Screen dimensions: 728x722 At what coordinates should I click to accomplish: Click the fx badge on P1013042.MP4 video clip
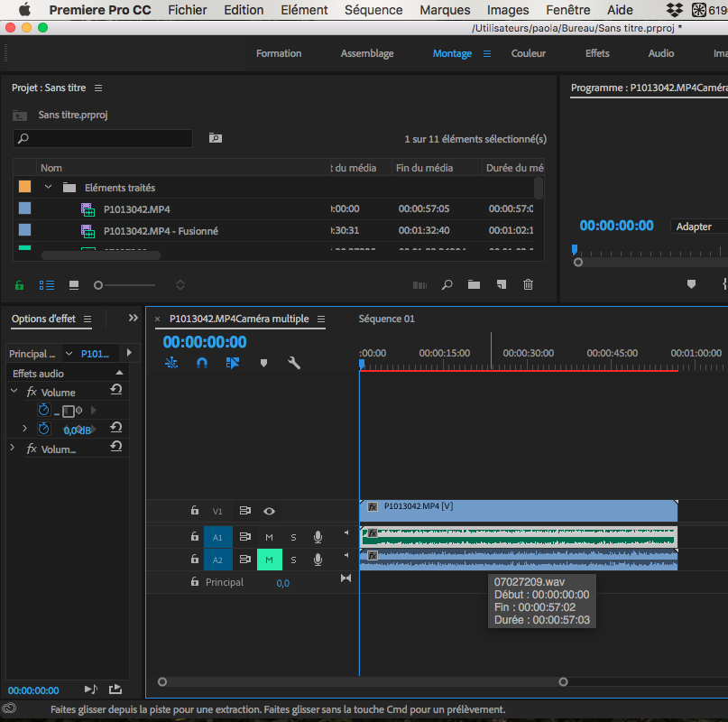(x=373, y=507)
